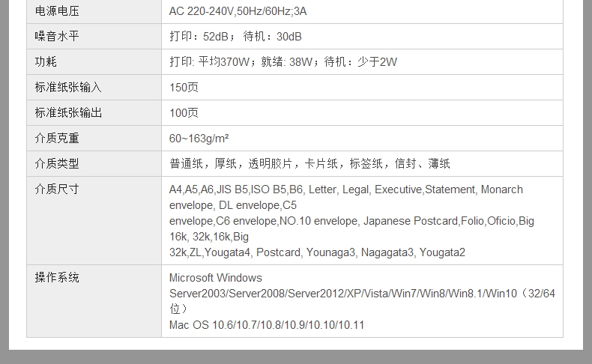Select the 100页 output capacity value
The height and width of the screenshot is (364, 592).
click(x=184, y=112)
